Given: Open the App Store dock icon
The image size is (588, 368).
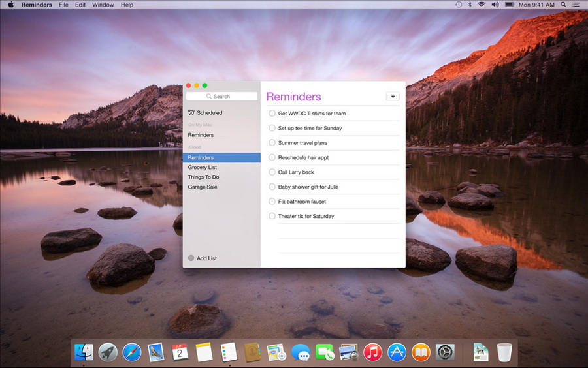Looking at the screenshot, I should click(x=397, y=352).
